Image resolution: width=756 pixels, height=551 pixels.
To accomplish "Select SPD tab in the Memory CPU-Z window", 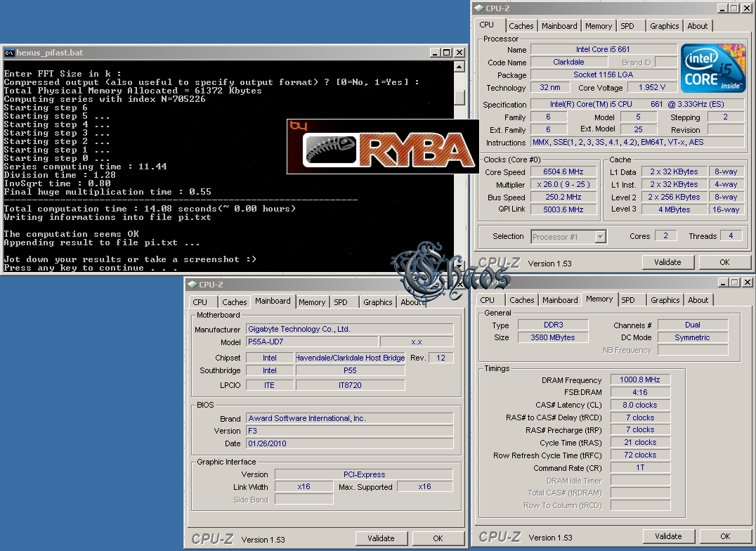I will click(x=627, y=300).
